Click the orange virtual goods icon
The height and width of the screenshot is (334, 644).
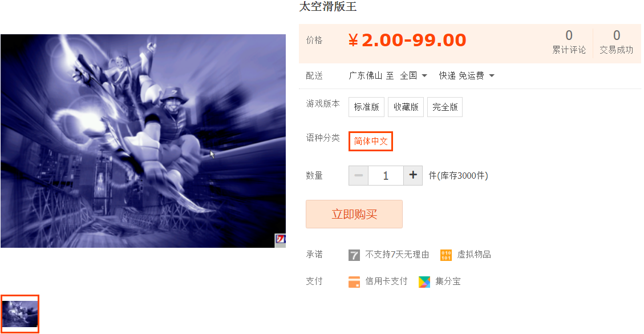tap(445, 255)
